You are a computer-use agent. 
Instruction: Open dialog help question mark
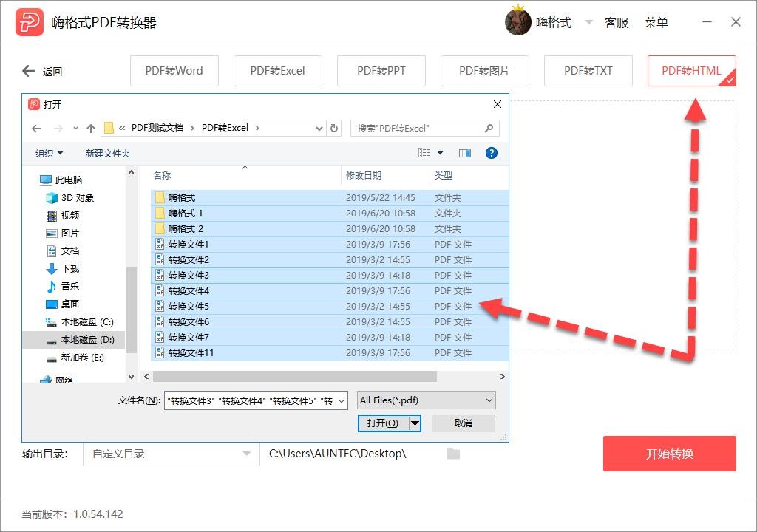pos(492,153)
